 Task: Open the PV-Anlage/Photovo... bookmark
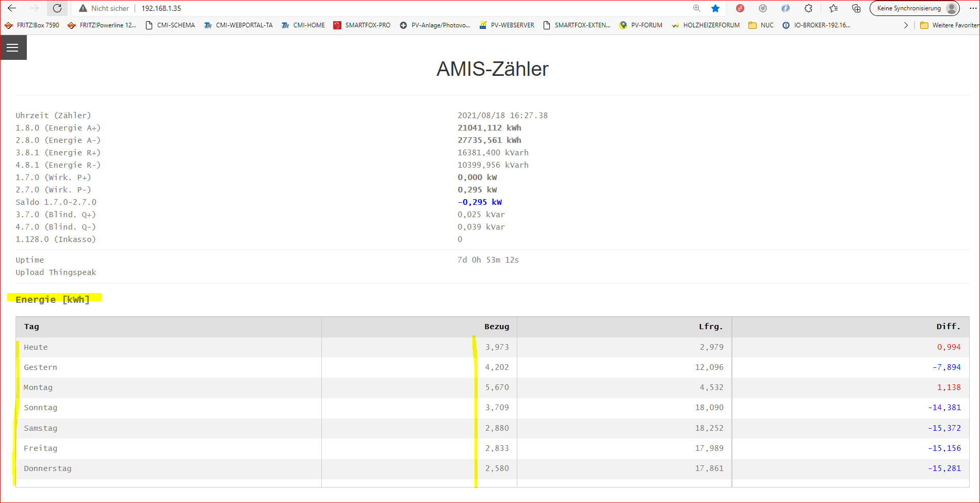click(x=435, y=25)
